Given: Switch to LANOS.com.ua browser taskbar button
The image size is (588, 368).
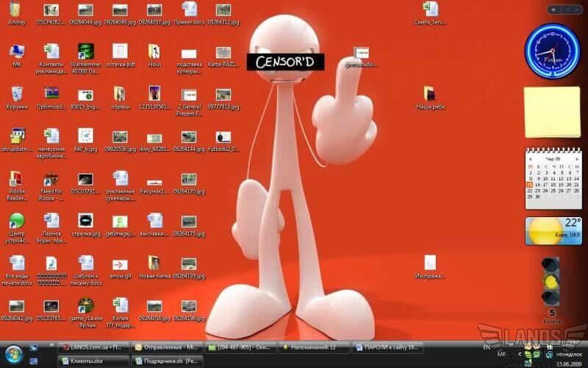Looking at the screenshot, I should [x=96, y=347].
